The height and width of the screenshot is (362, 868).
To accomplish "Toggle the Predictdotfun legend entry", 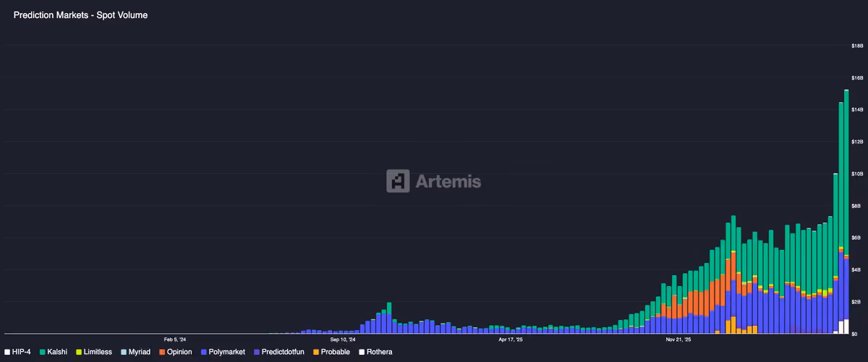I will [279, 351].
